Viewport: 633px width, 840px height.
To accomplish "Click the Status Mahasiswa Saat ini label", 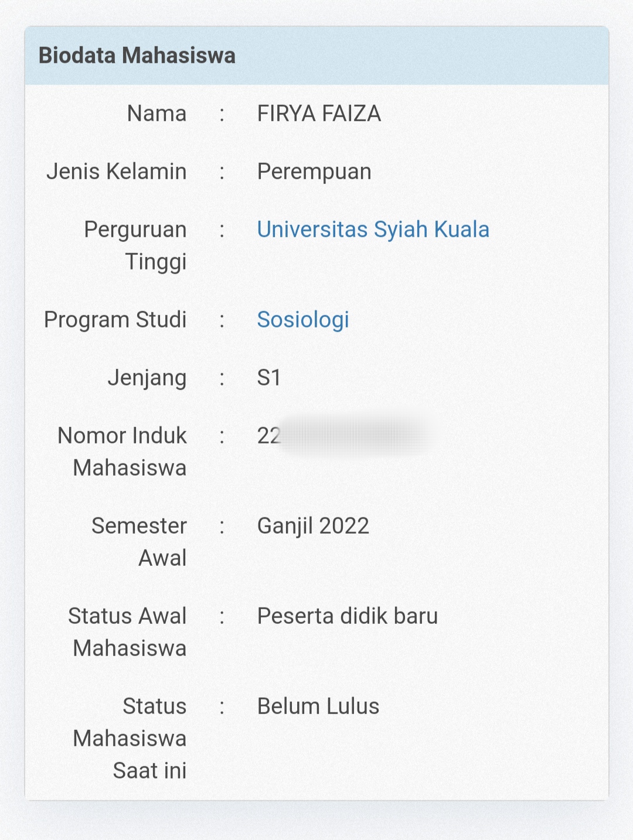I will pos(130,738).
